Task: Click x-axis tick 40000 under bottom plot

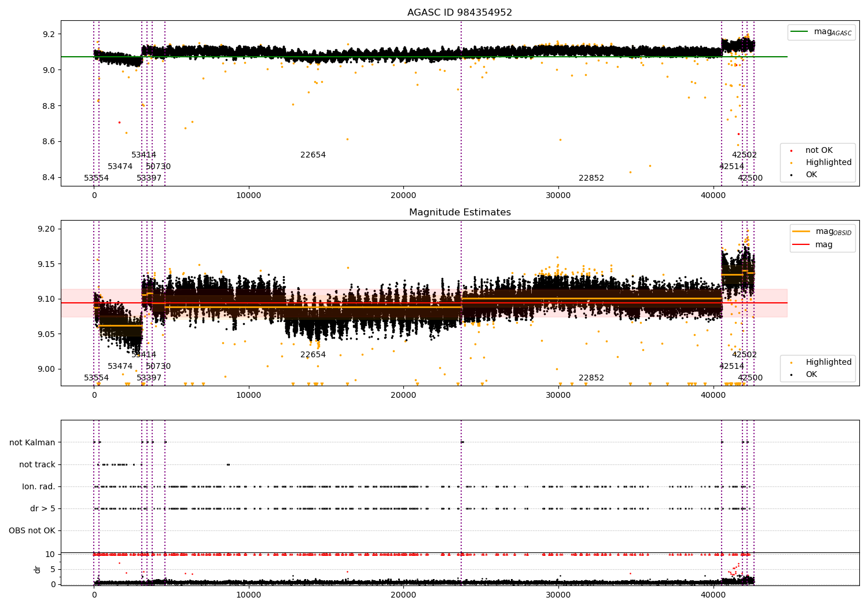Action: (x=713, y=595)
